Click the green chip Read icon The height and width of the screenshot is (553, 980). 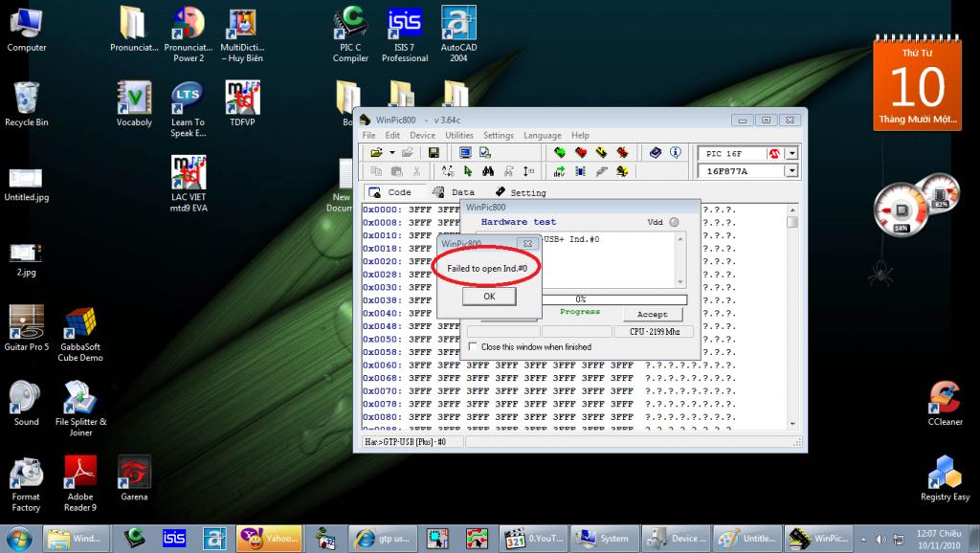pyautogui.click(x=560, y=152)
